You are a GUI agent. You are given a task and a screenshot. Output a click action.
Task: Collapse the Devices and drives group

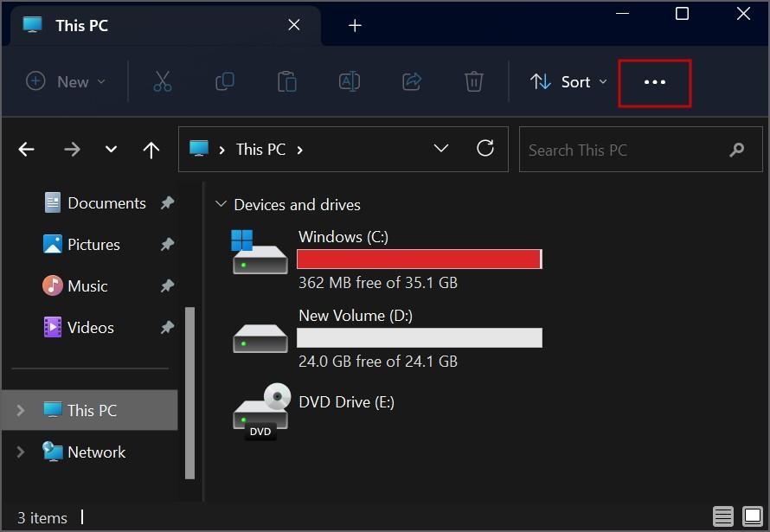click(x=221, y=203)
